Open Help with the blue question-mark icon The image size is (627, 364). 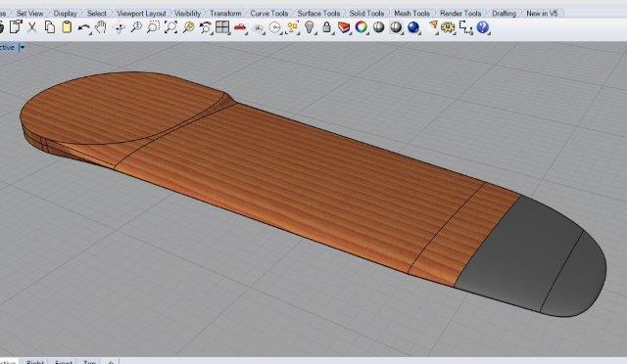coord(483,27)
